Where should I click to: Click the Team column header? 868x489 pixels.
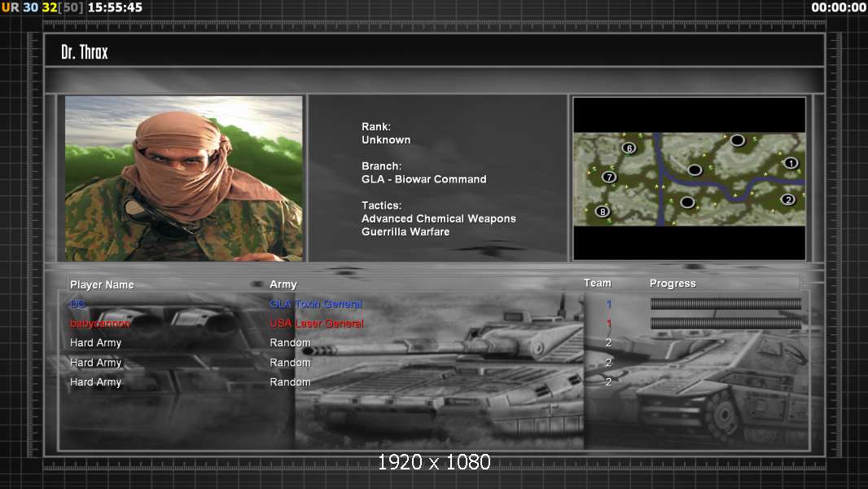coord(597,283)
